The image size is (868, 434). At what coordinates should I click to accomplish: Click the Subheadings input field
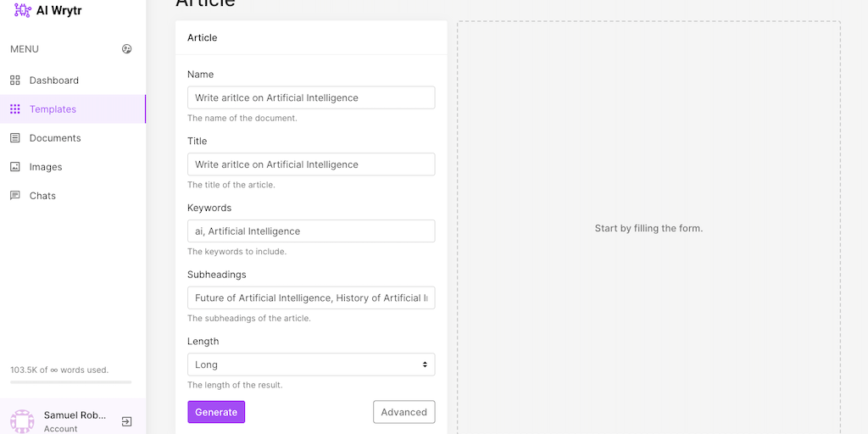[311, 298]
